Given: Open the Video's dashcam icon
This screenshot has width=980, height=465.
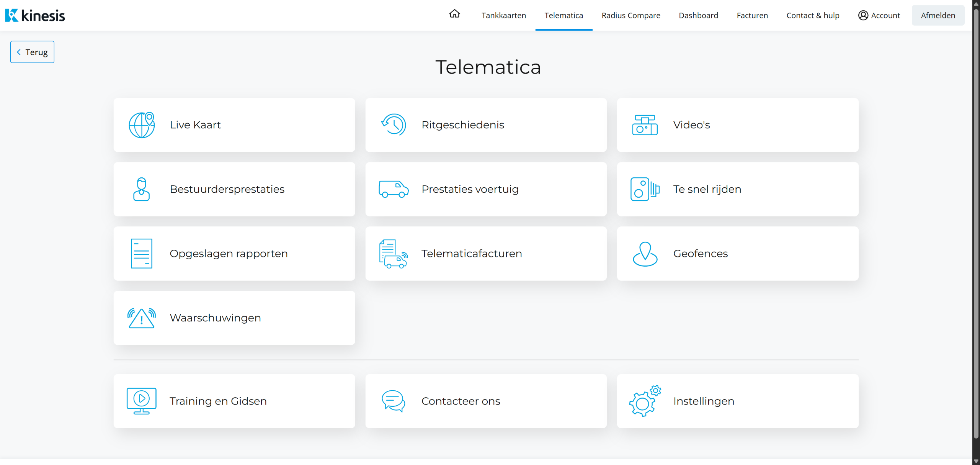Looking at the screenshot, I should [645, 125].
